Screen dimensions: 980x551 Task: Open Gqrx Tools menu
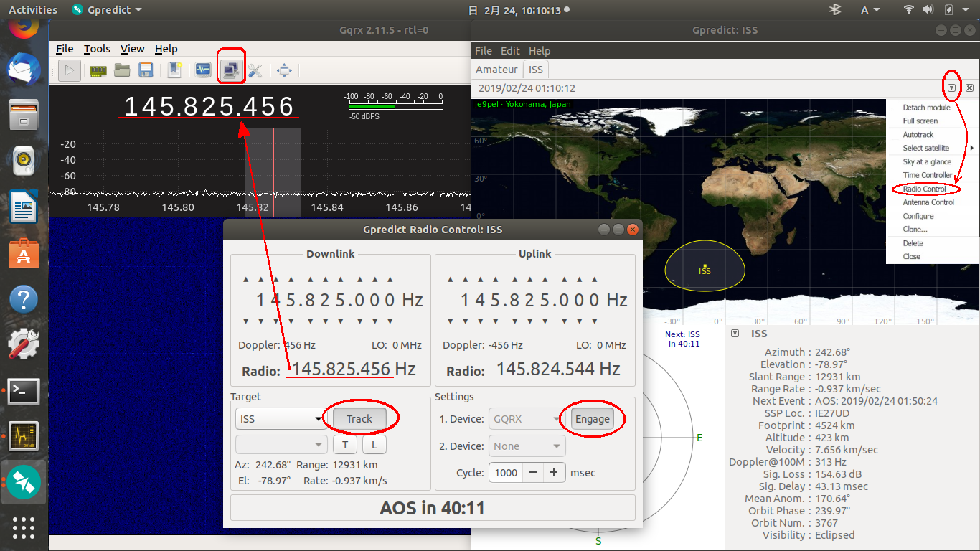(97, 49)
